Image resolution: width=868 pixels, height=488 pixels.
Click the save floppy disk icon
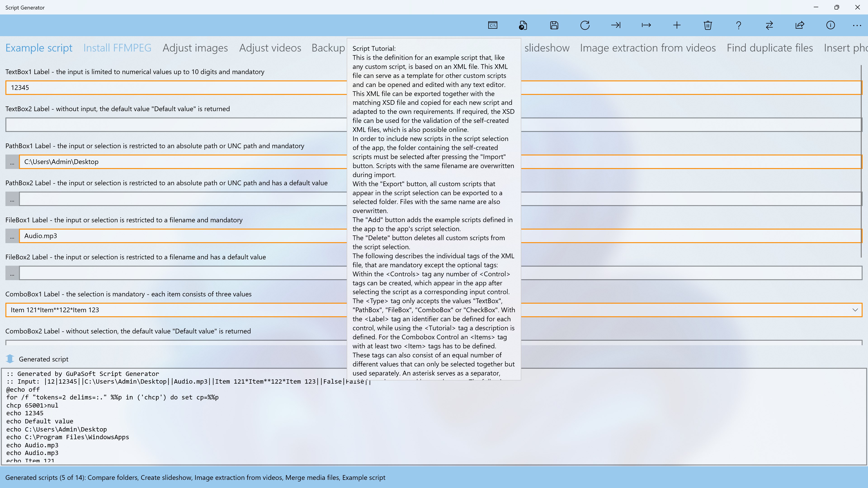(554, 25)
